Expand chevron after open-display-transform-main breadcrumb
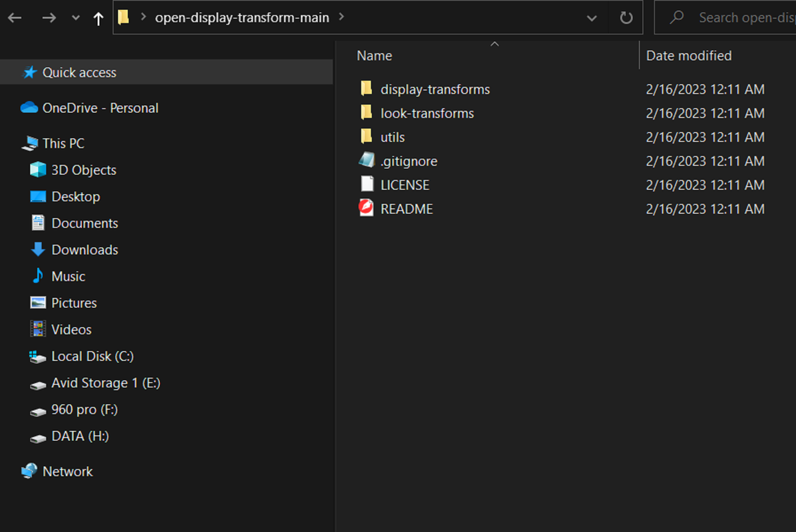This screenshot has width=796, height=532. tap(341, 17)
